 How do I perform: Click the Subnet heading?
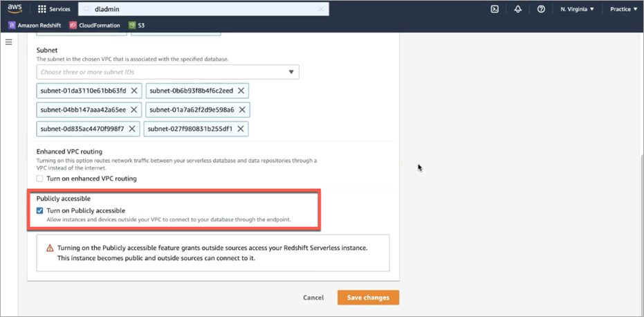(x=47, y=50)
